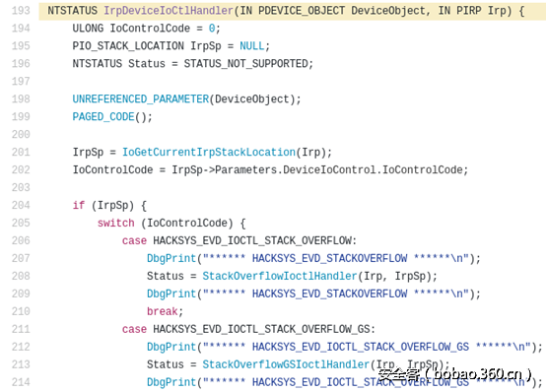The width and height of the screenshot is (546, 392).
Task: Click line number 211
Action: (x=21, y=329)
